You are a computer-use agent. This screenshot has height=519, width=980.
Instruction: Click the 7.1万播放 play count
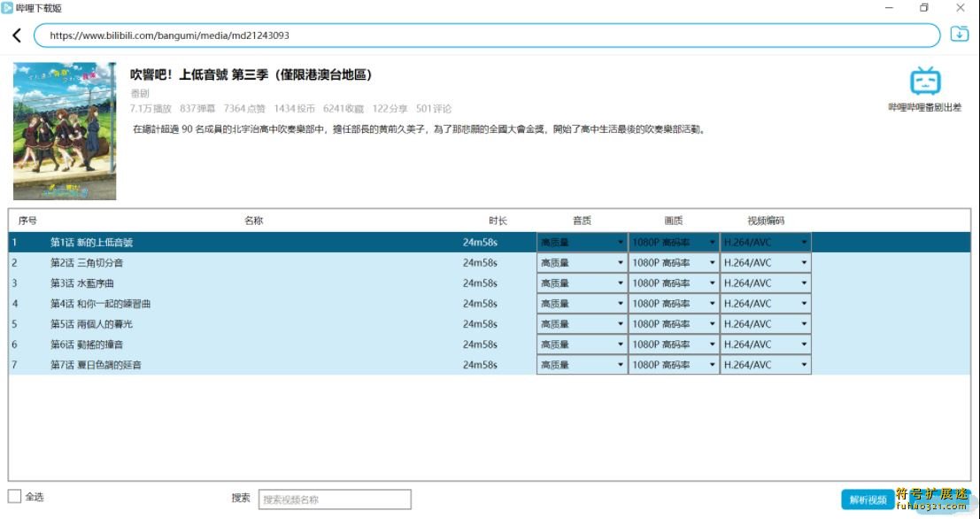coord(150,109)
